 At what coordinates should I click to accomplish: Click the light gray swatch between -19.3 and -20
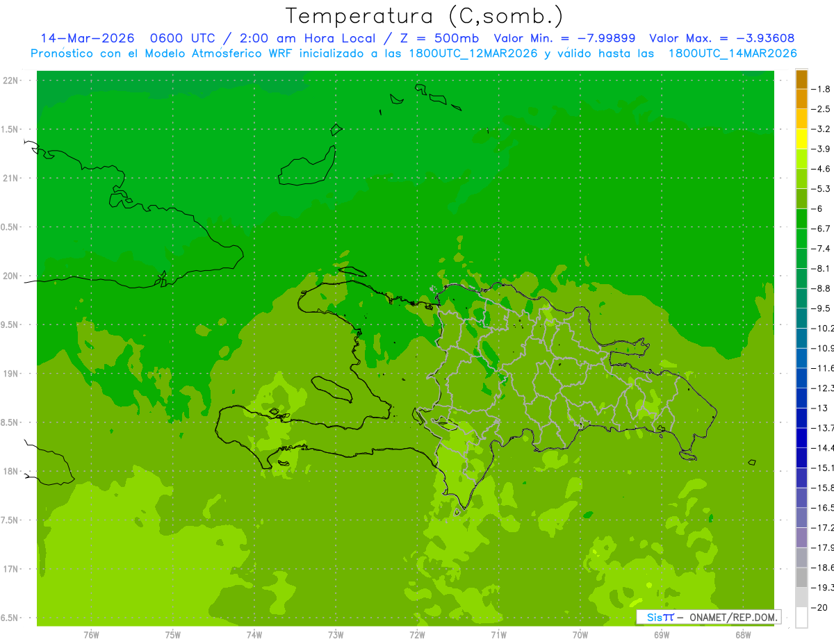[801, 598]
